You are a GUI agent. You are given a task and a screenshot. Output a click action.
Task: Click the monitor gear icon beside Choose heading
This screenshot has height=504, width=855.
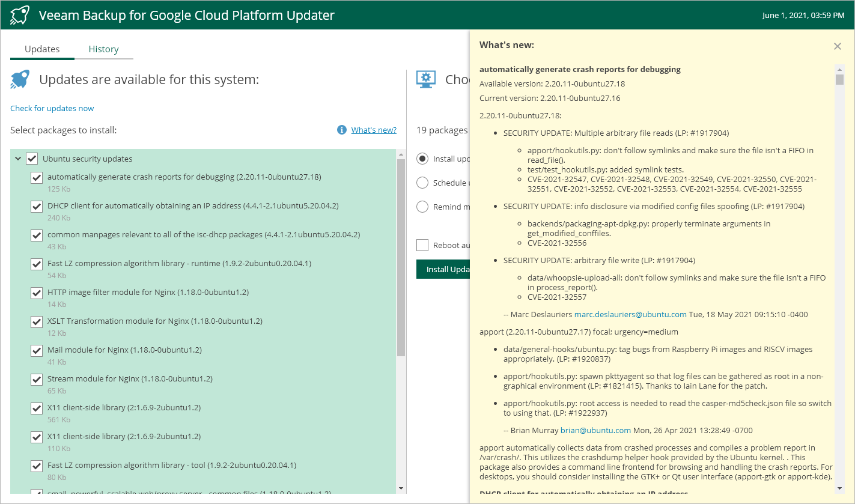(426, 79)
